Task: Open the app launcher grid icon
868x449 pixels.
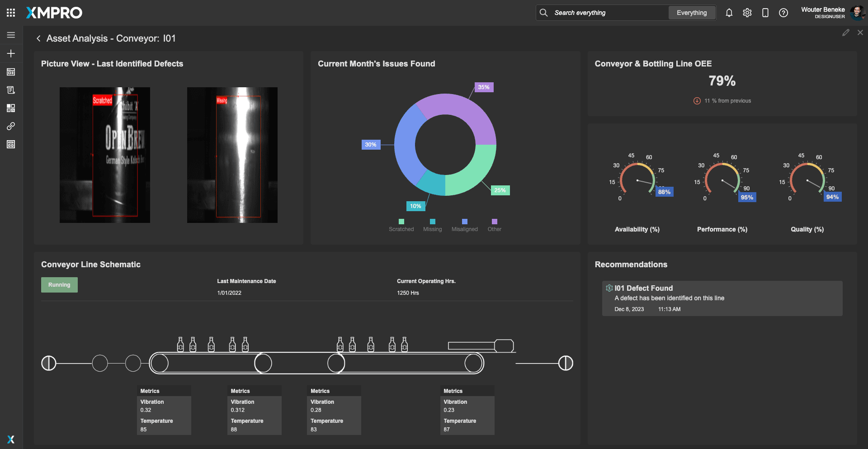Action: (11, 13)
